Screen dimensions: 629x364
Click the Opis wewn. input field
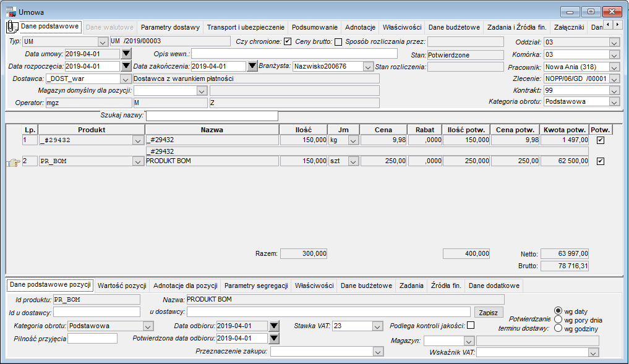pyautogui.click(x=294, y=54)
